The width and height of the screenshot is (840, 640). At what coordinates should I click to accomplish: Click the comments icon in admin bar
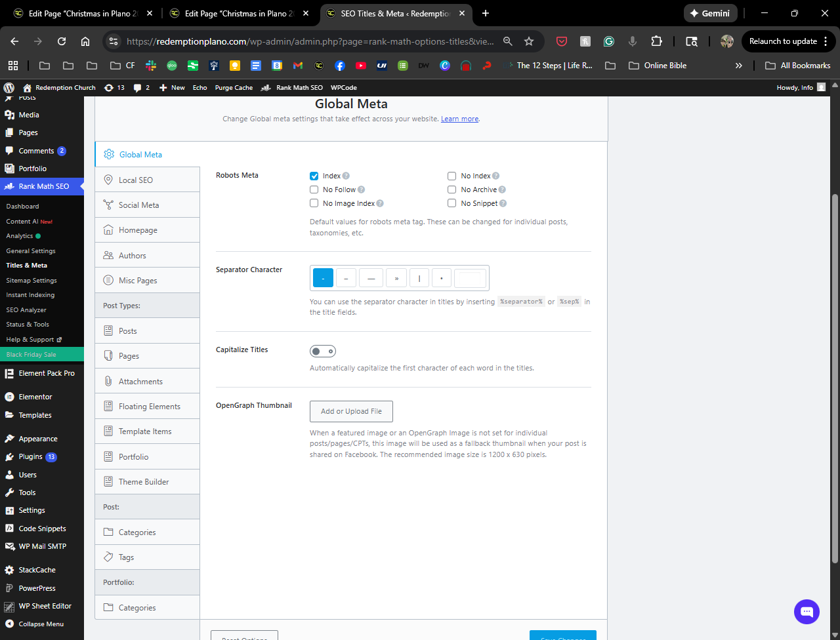point(138,87)
